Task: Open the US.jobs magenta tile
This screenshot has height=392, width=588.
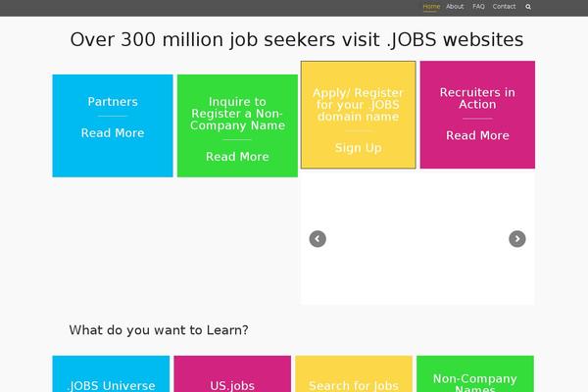Action: [232, 374]
